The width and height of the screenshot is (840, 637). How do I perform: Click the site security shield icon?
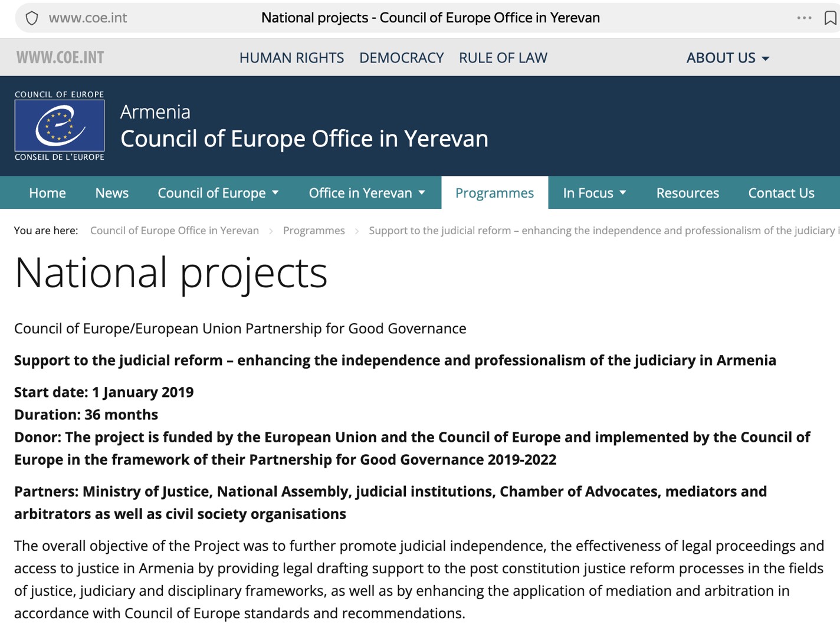32,18
